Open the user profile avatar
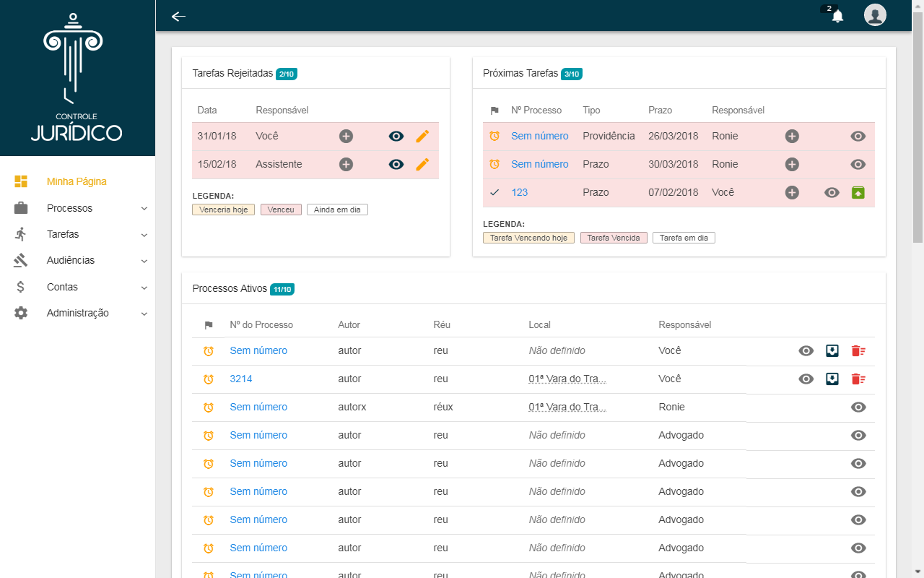The width and height of the screenshot is (924, 578). click(x=875, y=15)
